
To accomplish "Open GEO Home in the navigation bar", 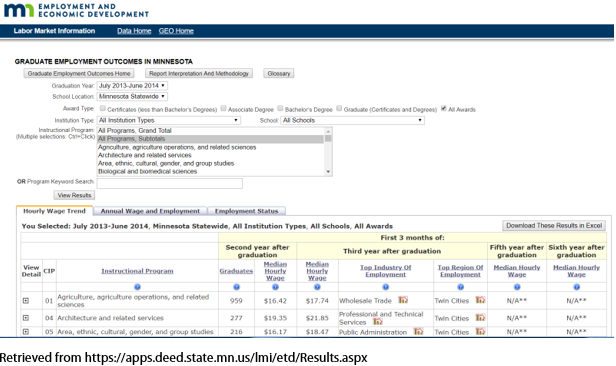I will (176, 31).
